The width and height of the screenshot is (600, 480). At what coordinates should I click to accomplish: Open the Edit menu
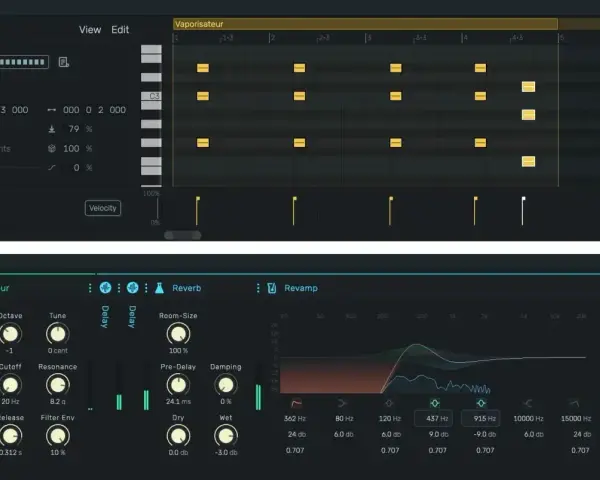[x=120, y=30]
